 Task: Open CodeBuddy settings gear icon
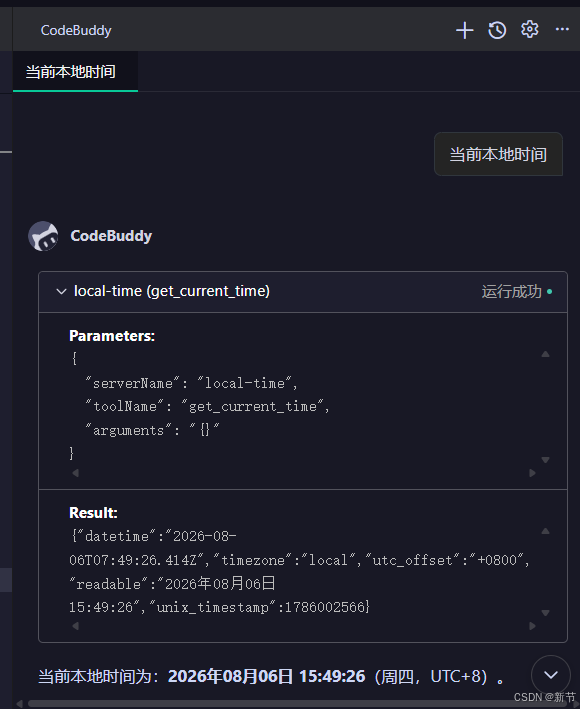(x=529, y=29)
